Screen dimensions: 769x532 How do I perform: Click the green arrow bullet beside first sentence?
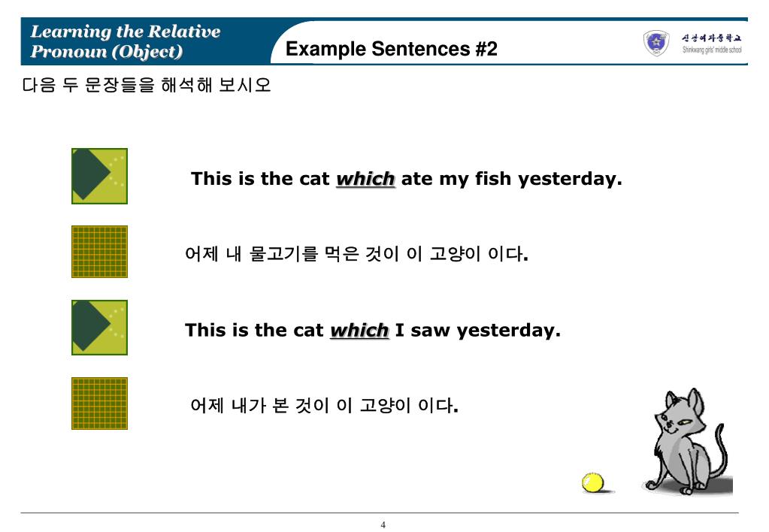99,176
